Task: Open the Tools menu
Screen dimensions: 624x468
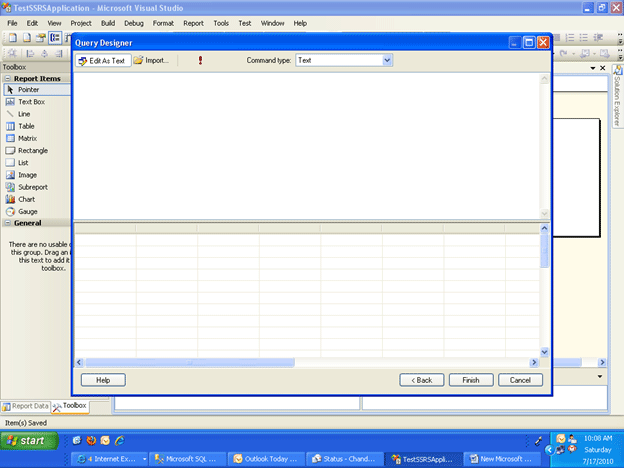Action: (x=221, y=23)
